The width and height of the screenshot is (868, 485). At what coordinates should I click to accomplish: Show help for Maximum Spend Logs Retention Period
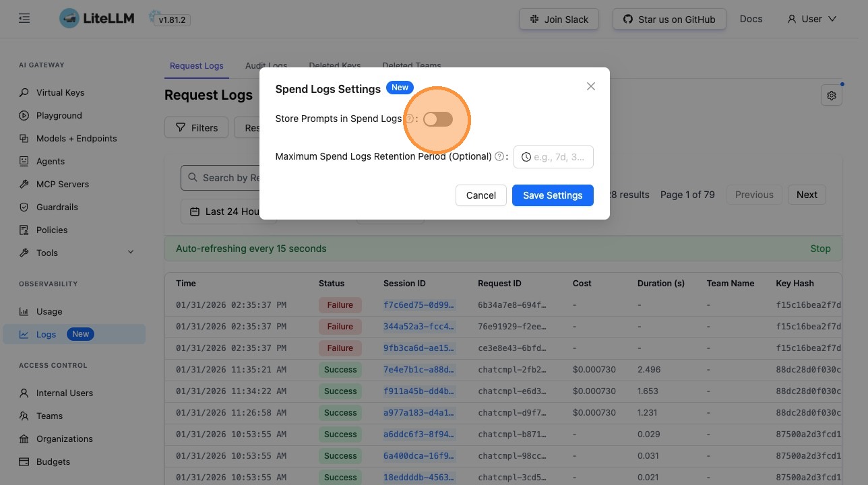[499, 156]
